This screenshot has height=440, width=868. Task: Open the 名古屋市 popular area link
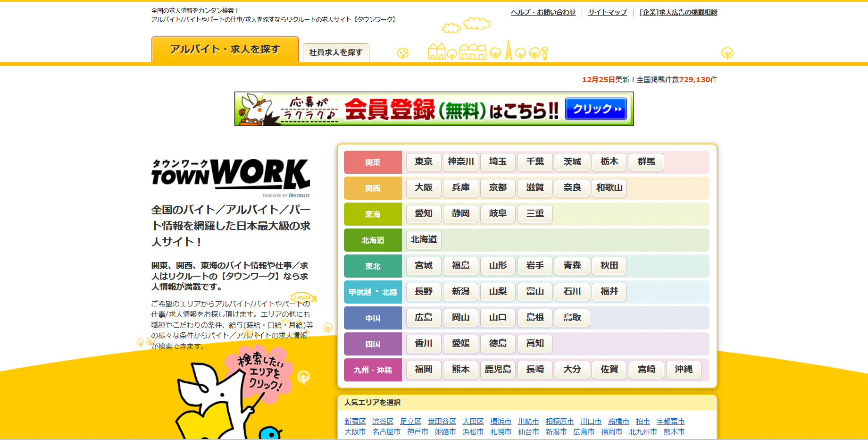pyautogui.click(x=386, y=432)
